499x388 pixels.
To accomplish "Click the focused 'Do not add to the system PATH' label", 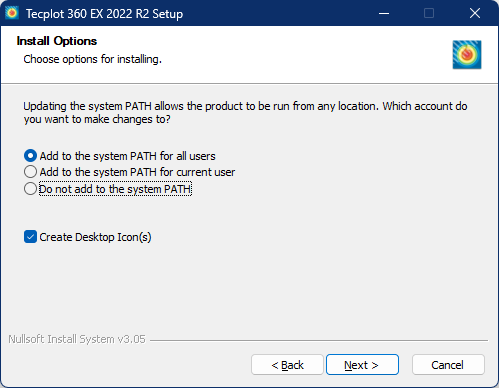I will [x=115, y=189].
